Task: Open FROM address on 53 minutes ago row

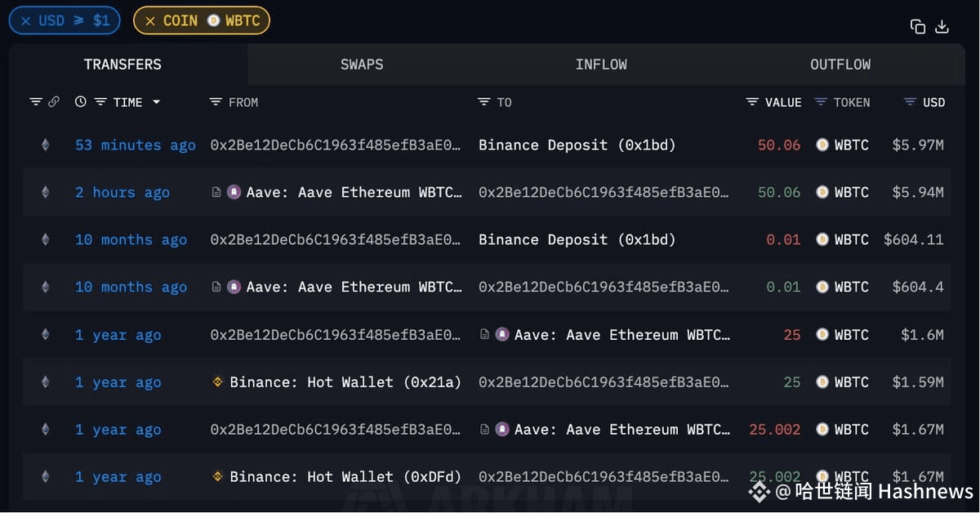Action: (336, 145)
